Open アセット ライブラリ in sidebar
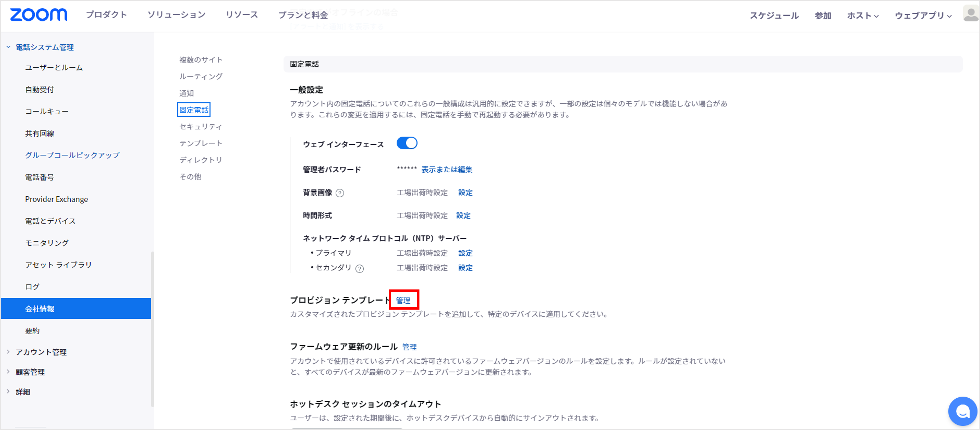 click(59, 265)
